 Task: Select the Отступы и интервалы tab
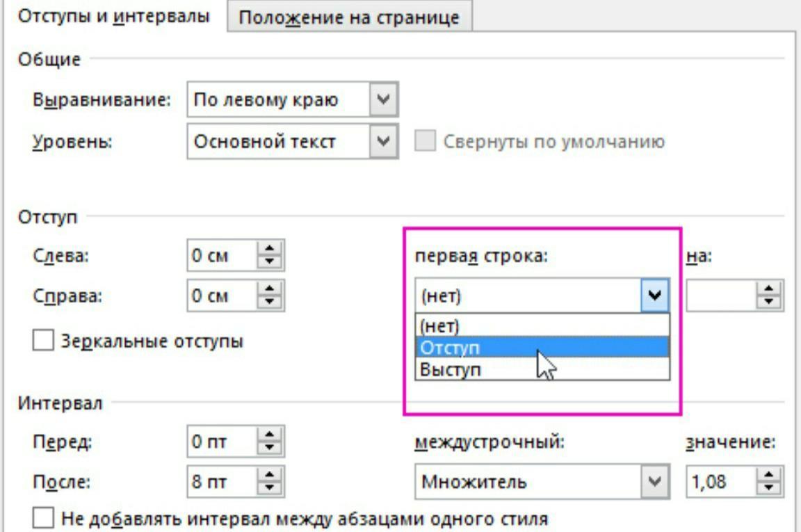(113, 16)
